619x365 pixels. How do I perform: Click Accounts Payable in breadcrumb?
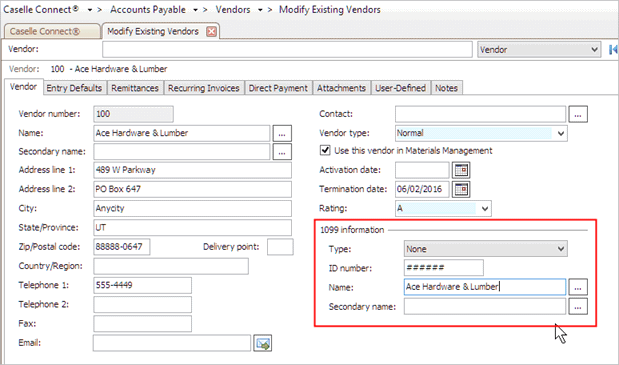tap(148, 10)
